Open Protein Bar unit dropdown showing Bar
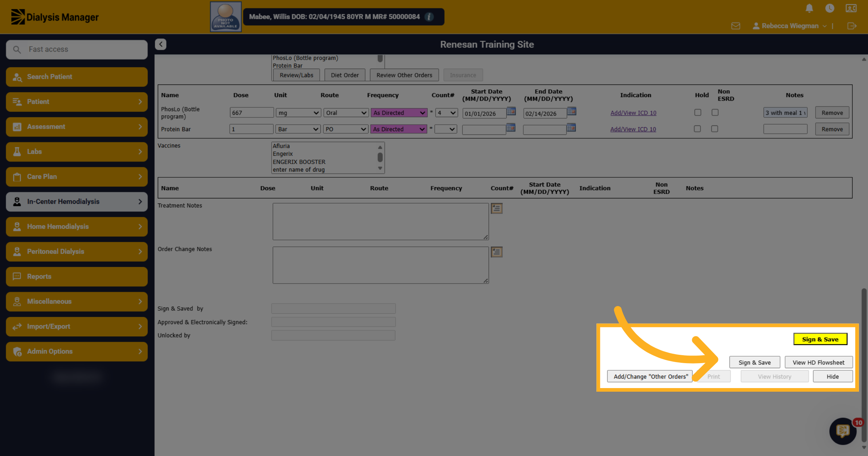This screenshot has height=456, width=868. click(x=298, y=129)
